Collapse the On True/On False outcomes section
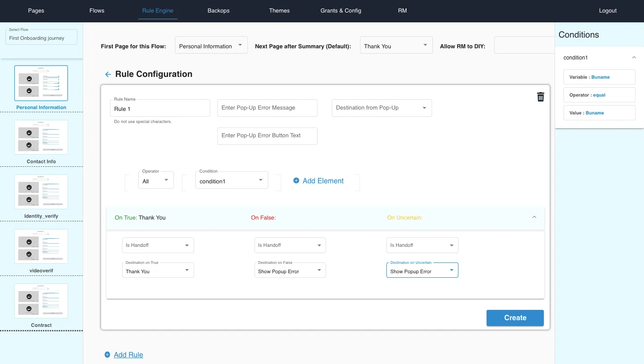Image resolution: width=644 pixels, height=364 pixels. [x=534, y=217]
